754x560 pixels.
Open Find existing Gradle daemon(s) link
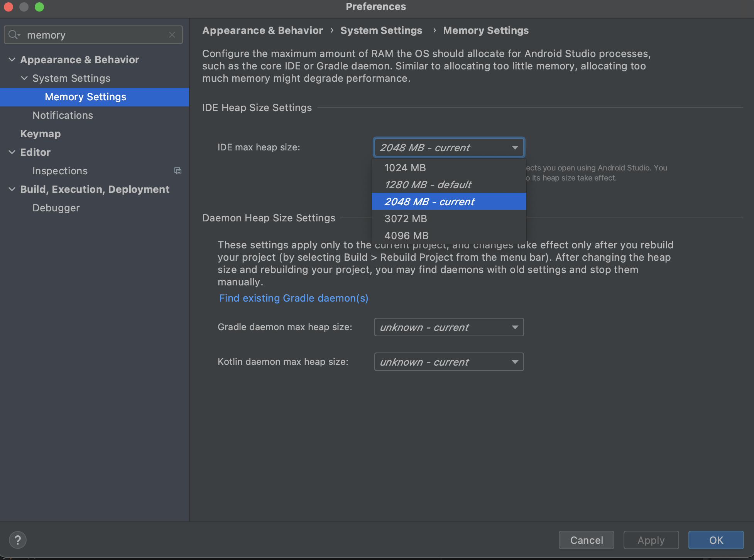tap(294, 298)
